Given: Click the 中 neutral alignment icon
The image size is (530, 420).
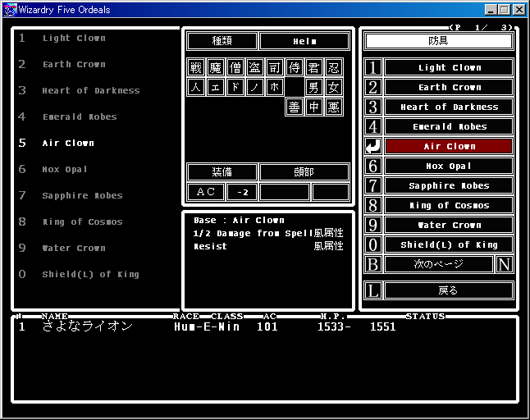Looking at the screenshot, I should click(314, 107).
